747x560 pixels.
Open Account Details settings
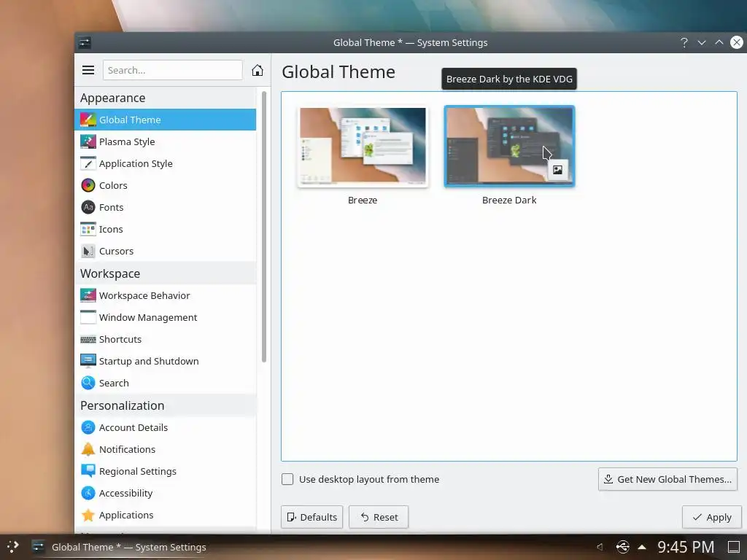pos(166,427)
